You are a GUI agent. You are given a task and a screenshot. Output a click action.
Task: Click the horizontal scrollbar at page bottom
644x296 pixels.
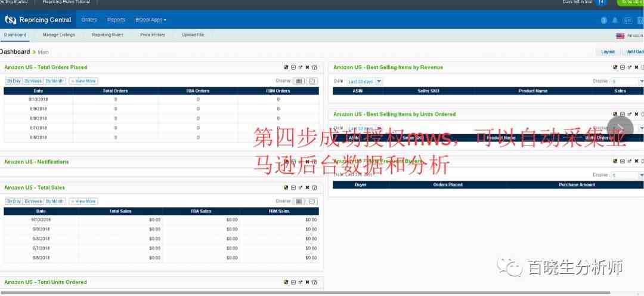click(305, 293)
